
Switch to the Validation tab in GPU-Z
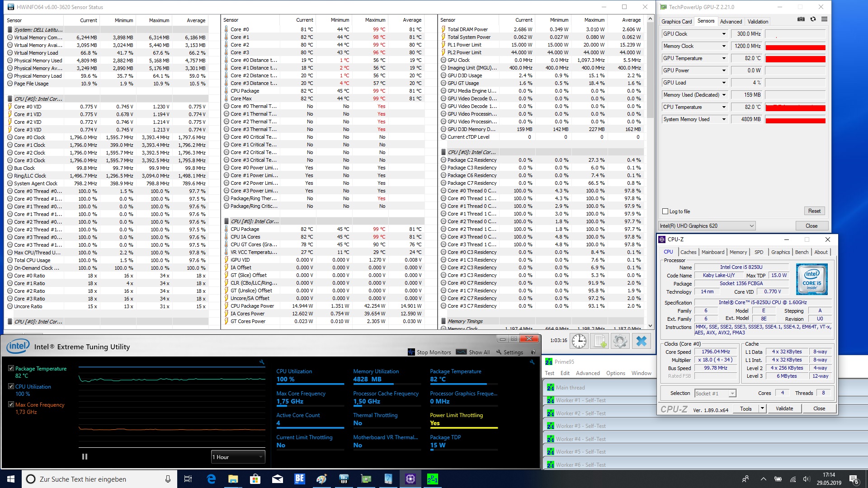click(758, 22)
